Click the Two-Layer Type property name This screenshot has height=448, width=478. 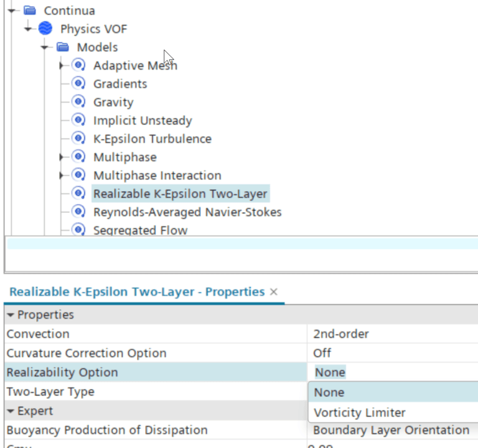click(50, 391)
